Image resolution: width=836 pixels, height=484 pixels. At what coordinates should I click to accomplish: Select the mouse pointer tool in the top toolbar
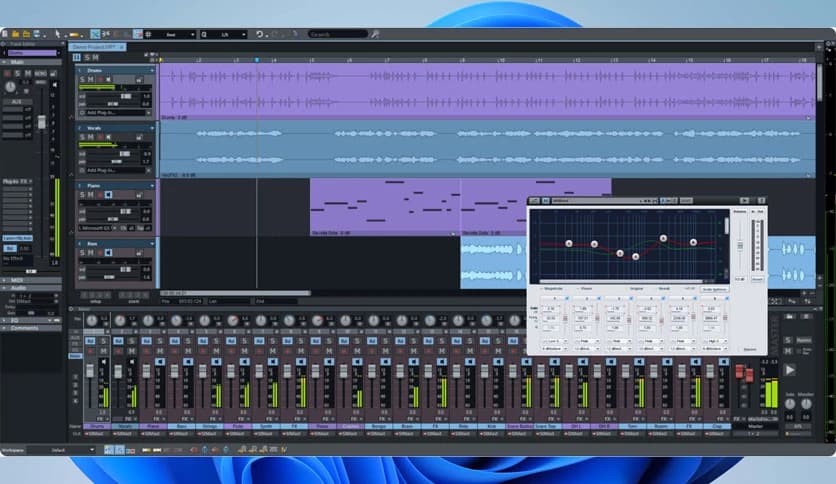coord(58,34)
